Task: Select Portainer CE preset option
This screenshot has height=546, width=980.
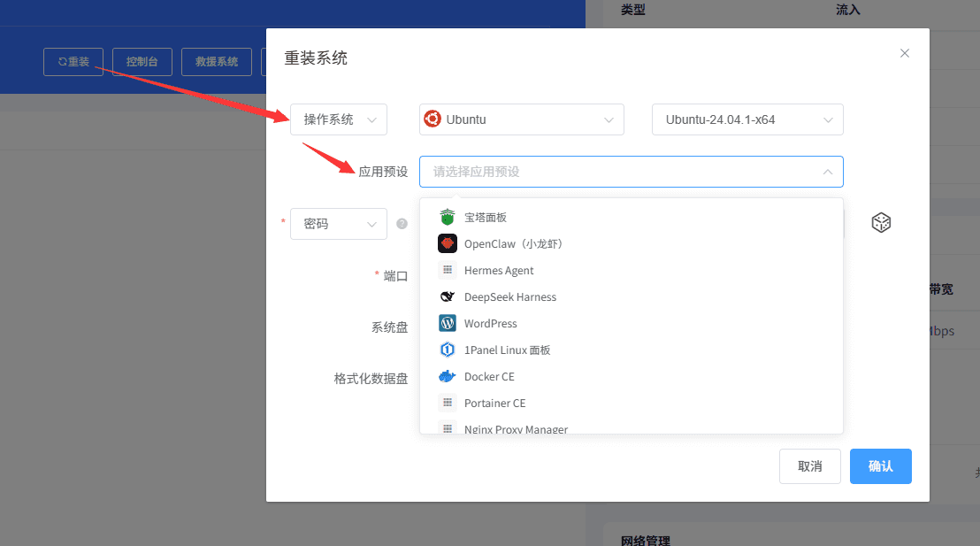Action: click(632, 403)
